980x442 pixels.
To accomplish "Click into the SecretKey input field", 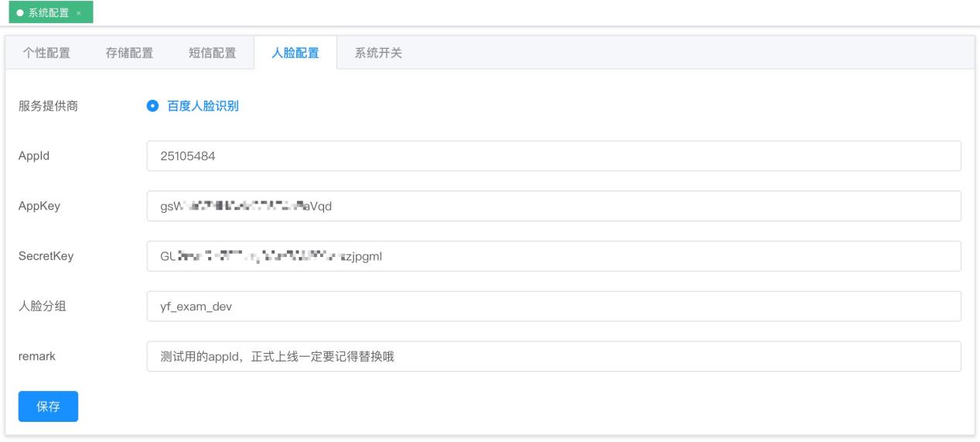I will 554,256.
